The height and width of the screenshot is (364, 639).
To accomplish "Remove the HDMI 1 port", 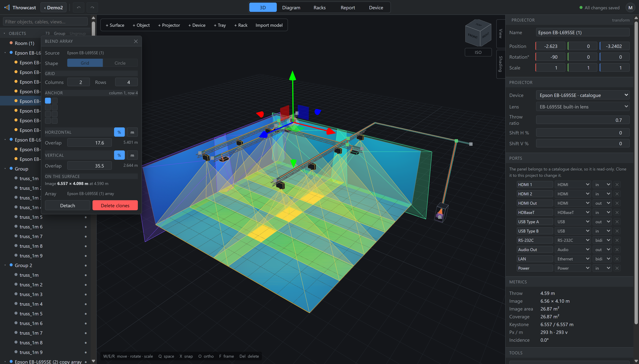I will click(x=617, y=184).
